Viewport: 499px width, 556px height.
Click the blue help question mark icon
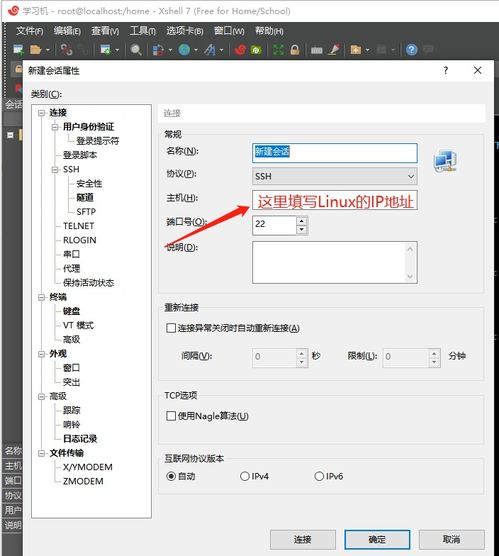(411, 50)
